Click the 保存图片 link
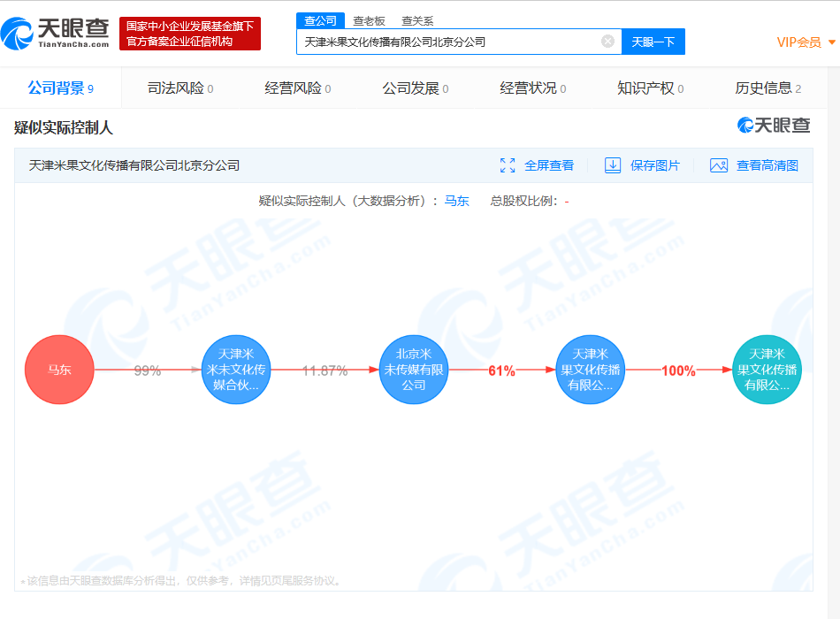The width and height of the screenshot is (840, 619). click(654, 165)
